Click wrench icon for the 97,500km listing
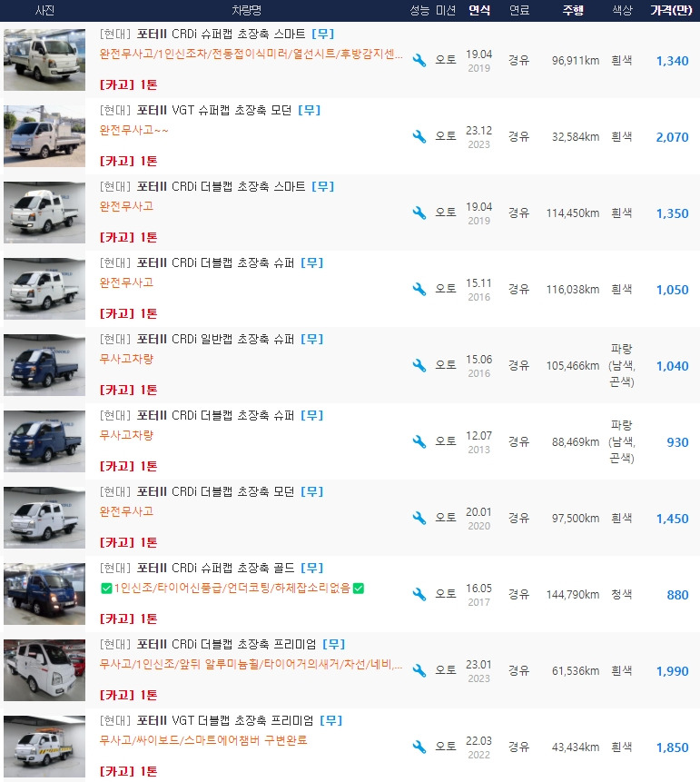Viewport: 700px width, 782px height. click(x=419, y=519)
